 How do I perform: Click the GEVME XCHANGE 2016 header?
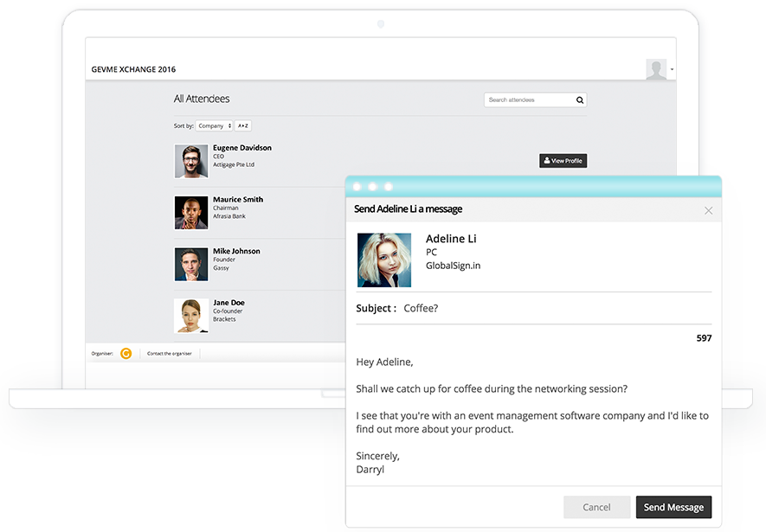(133, 69)
